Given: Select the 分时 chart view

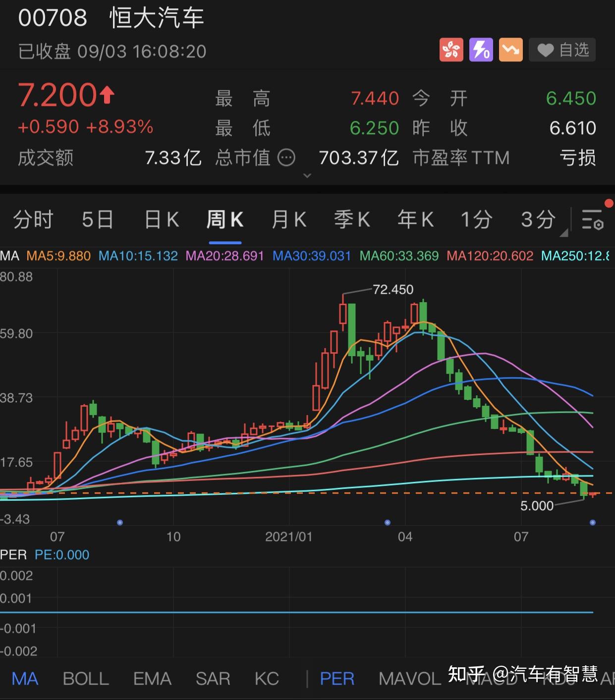Looking at the screenshot, I should (x=32, y=219).
